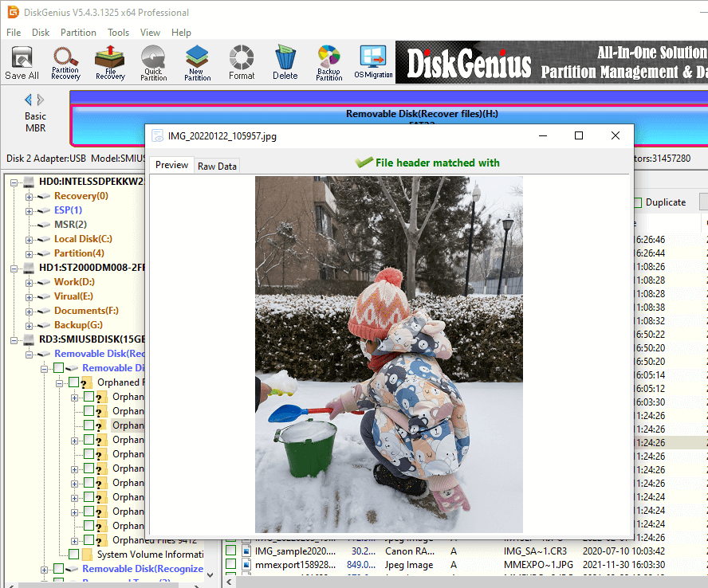Launch the File Recovery tool
The height and width of the screenshot is (588, 708).
tap(110, 63)
